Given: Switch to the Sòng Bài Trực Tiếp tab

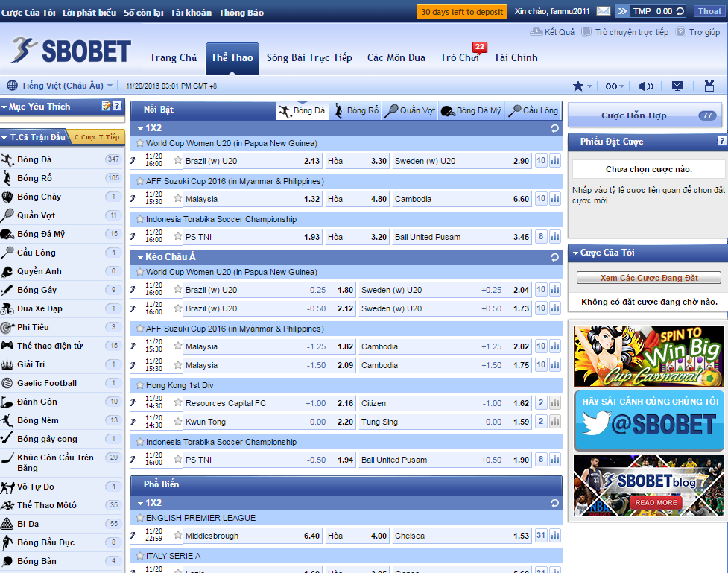Looking at the screenshot, I should pyautogui.click(x=309, y=57).
